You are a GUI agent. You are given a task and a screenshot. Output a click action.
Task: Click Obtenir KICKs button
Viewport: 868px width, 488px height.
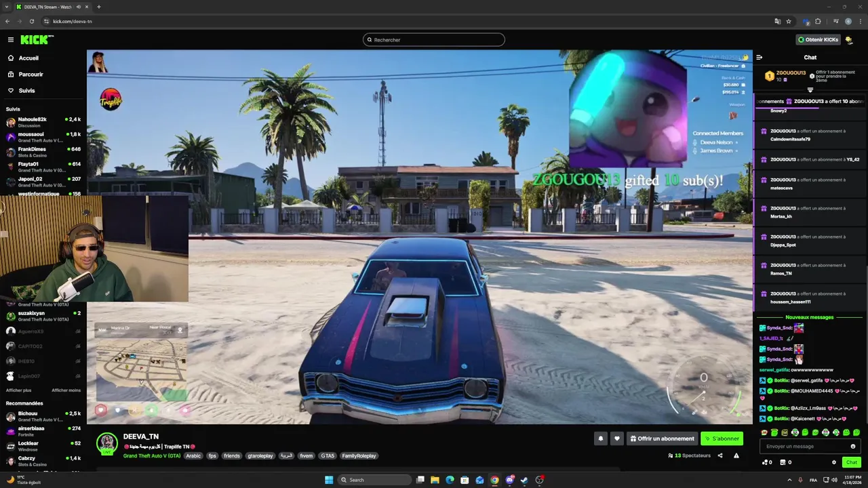coord(818,40)
